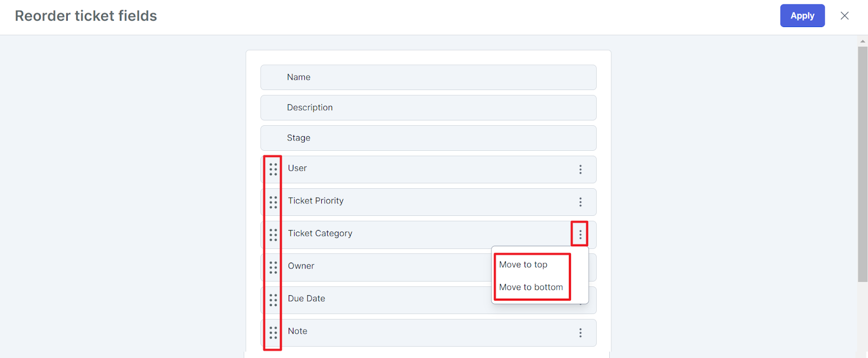868x358 pixels.
Task: Close the Reorder ticket fields dialog
Action: click(x=845, y=16)
